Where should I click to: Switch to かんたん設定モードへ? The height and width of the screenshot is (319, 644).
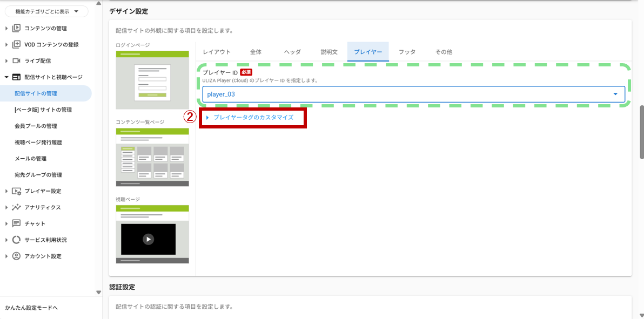tap(32, 308)
